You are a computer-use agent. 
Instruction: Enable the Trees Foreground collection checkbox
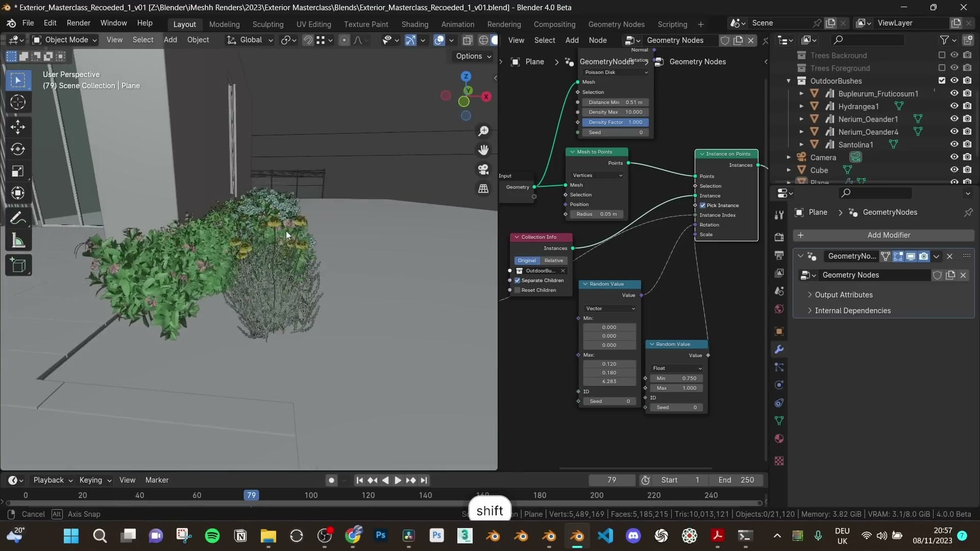click(x=942, y=68)
